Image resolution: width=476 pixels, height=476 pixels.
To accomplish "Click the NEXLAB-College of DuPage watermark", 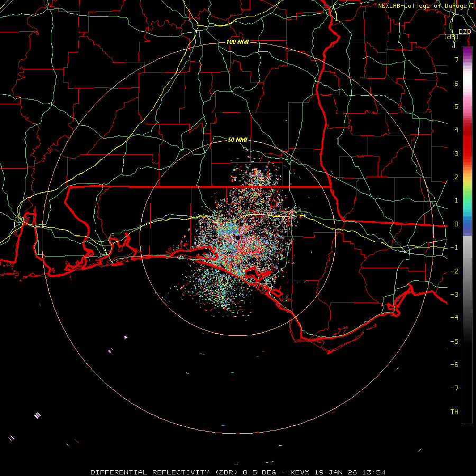I will pyautogui.click(x=426, y=6).
